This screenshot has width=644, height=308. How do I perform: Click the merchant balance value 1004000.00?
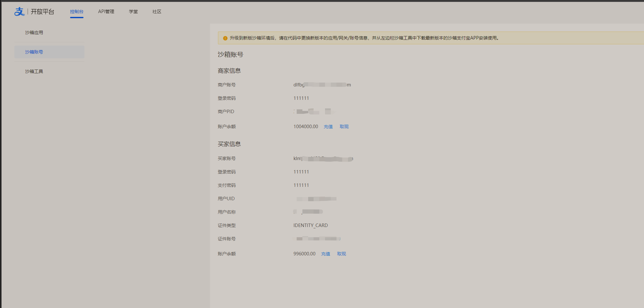point(306,127)
